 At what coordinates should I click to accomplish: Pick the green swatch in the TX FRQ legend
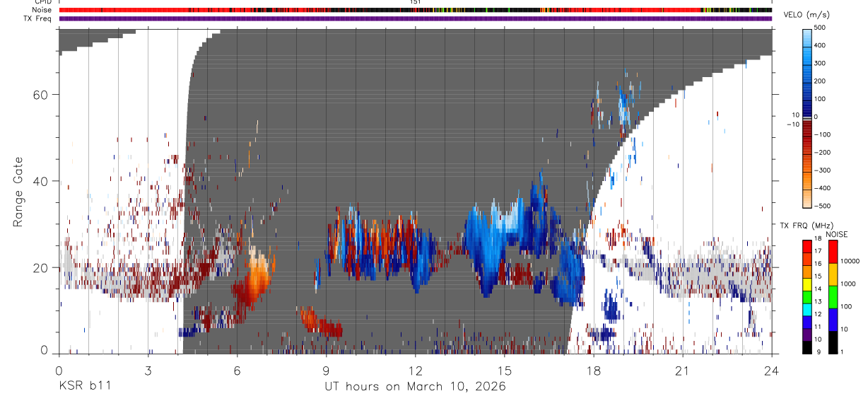pos(807,297)
